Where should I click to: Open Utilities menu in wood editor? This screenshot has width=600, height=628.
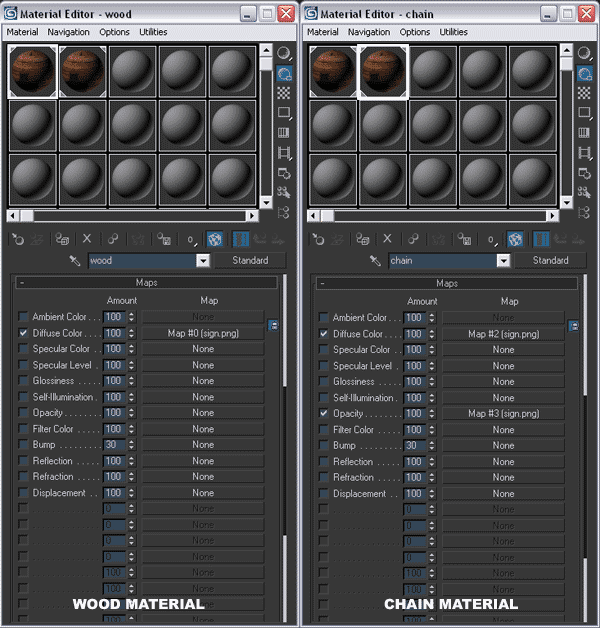coord(153,32)
